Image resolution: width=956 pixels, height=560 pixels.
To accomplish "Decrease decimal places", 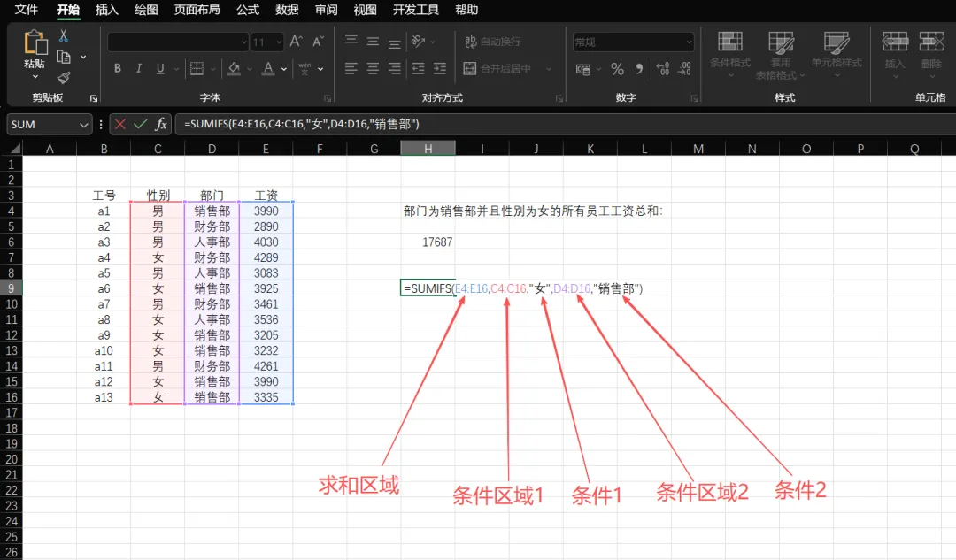I will 684,69.
